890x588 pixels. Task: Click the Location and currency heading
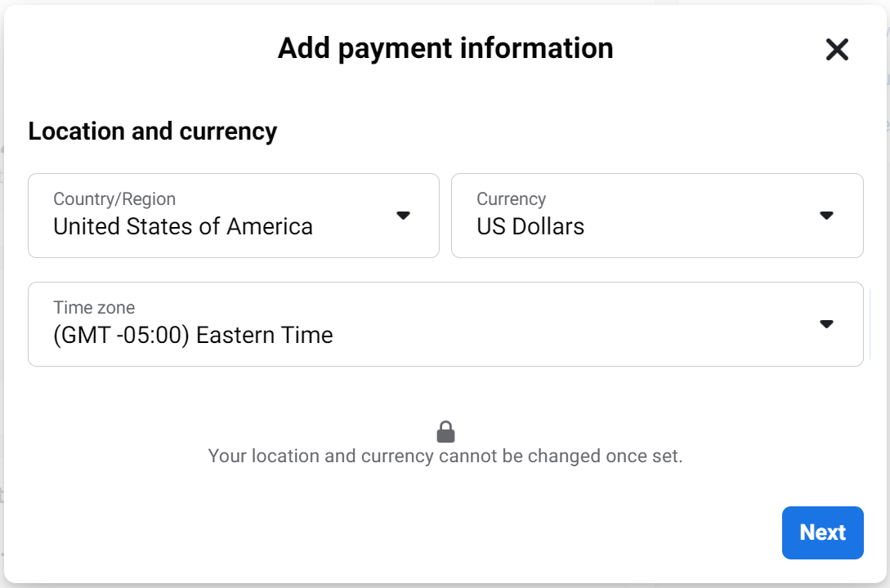point(153,131)
